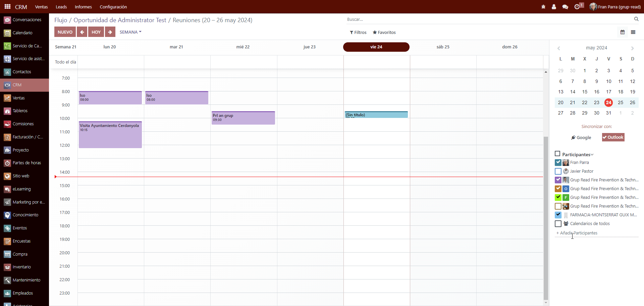Enable the Javier Pastor participant checkbox
This screenshot has height=306, width=644.
[558, 171]
